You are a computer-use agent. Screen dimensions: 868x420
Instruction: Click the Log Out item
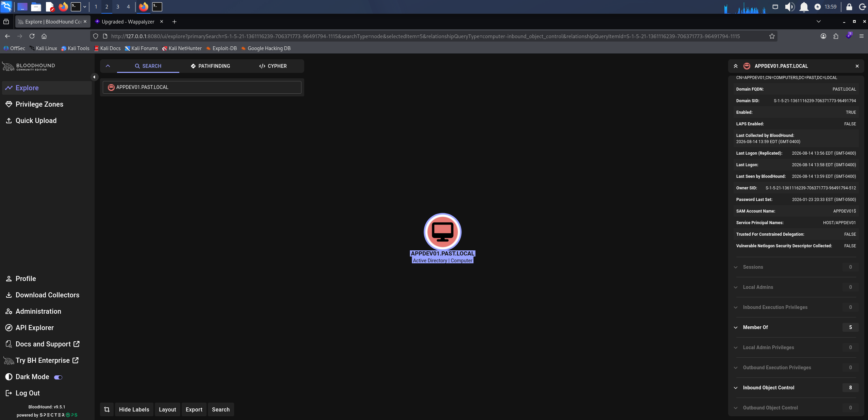point(47,393)
